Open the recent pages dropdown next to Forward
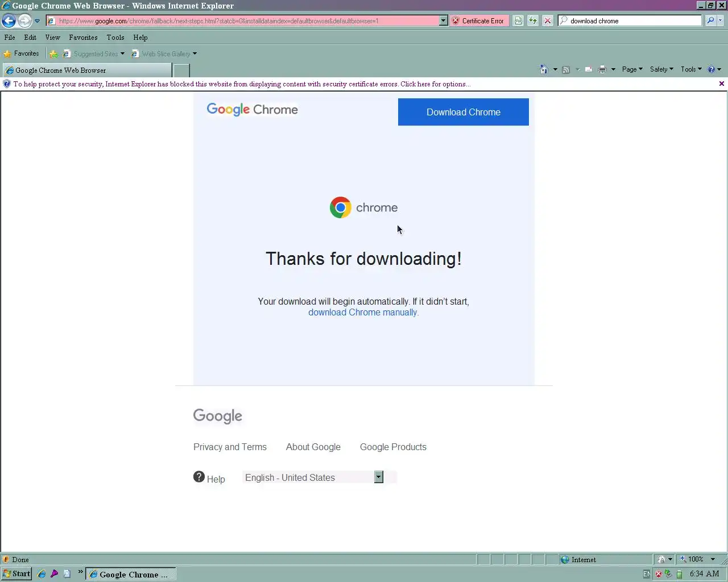 tap(38, 21)
